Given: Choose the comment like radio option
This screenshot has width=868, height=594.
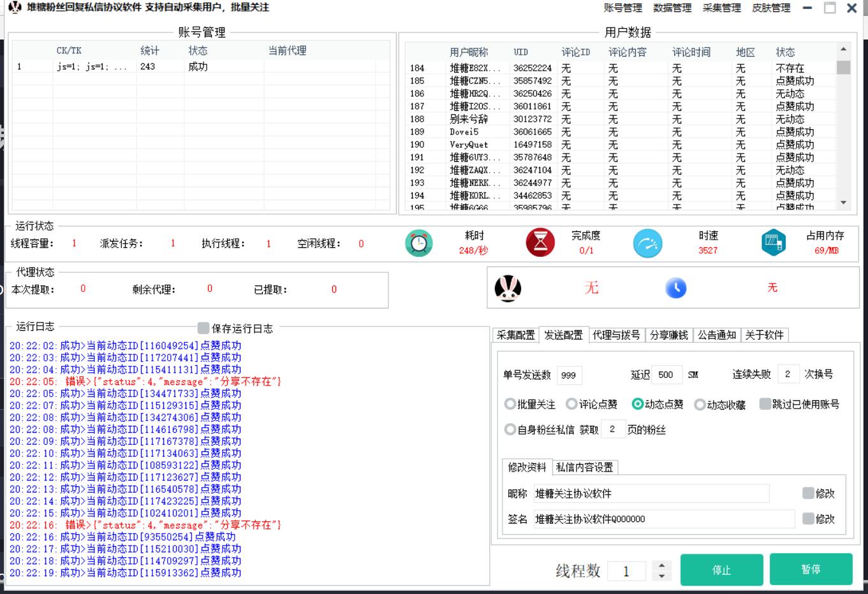Looking at the screenshot, I should point(572,404).
